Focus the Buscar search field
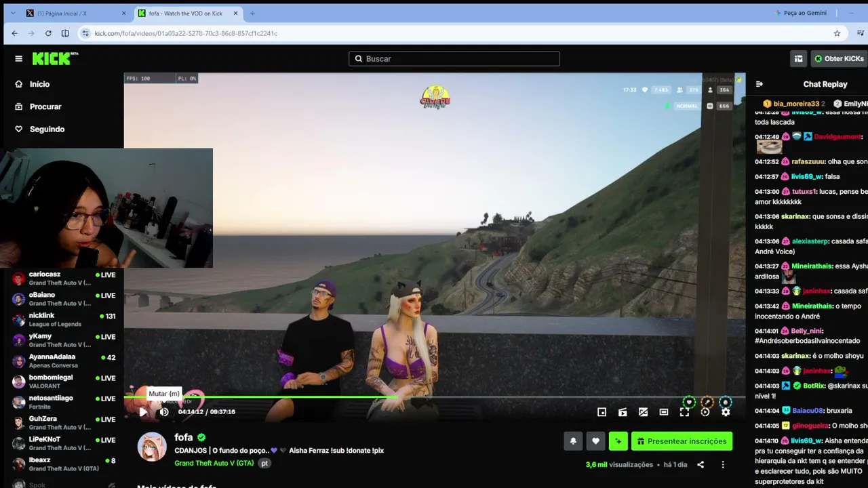Viewport: 868px width, 488px height. (454, 59)
